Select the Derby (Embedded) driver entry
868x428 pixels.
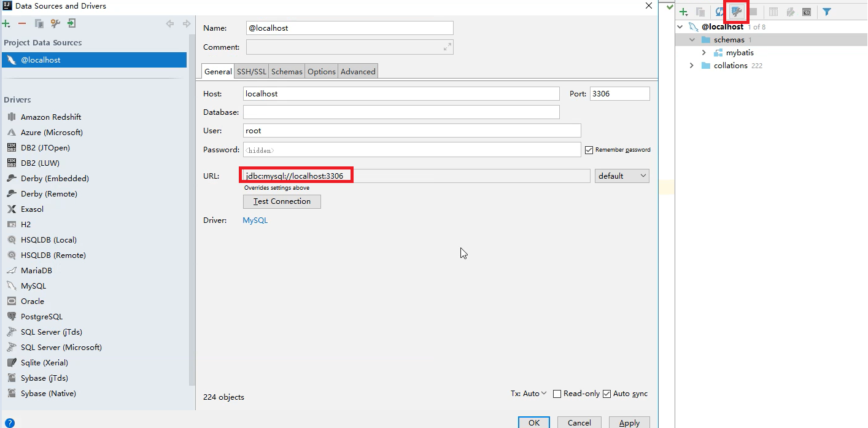coord(55,178)
